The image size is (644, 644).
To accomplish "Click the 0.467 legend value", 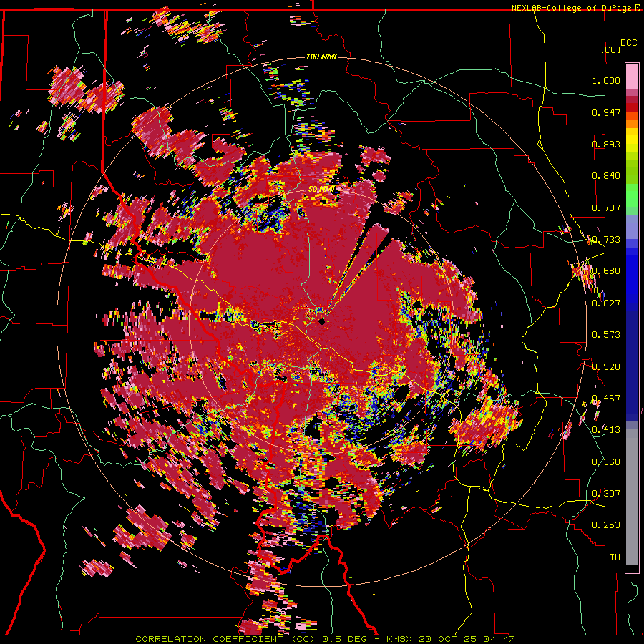I will [606, 399].
